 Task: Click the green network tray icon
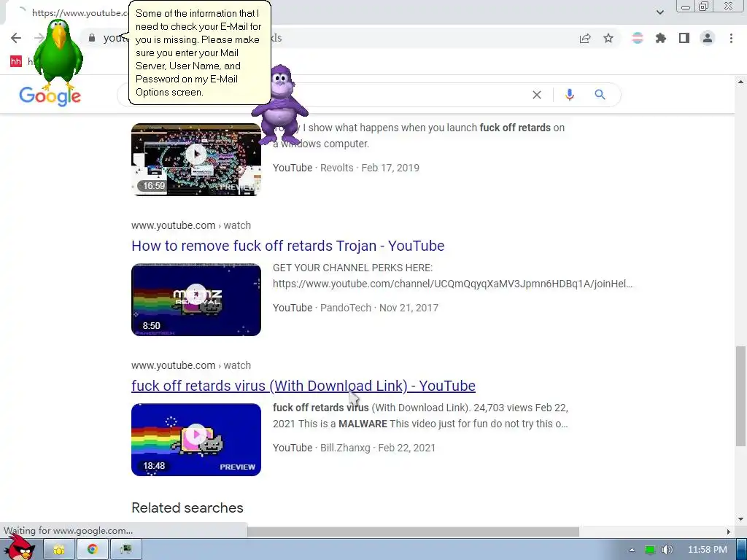click(649, 550)
